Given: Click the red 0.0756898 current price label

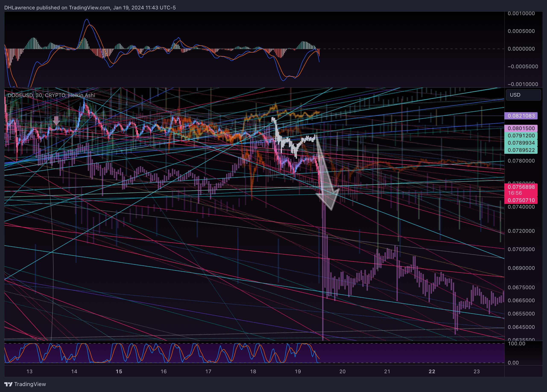Looking at the screenshot, I should click(521, 187).
